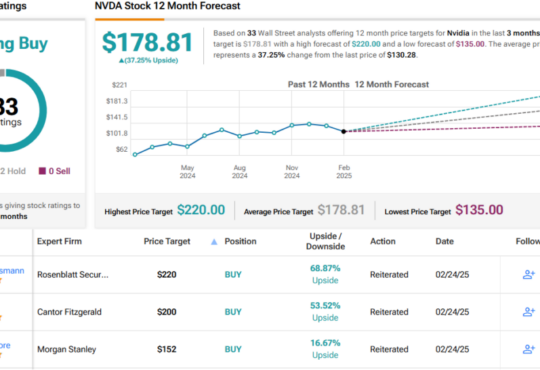
Task: Click the $135.00 lowest price target
Action: click(x=479, y=210)
